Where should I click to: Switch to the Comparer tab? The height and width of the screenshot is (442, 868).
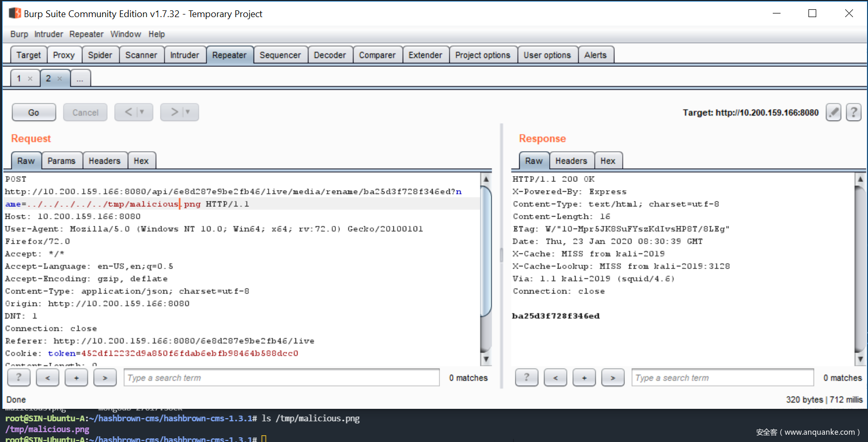coord(377,55)
